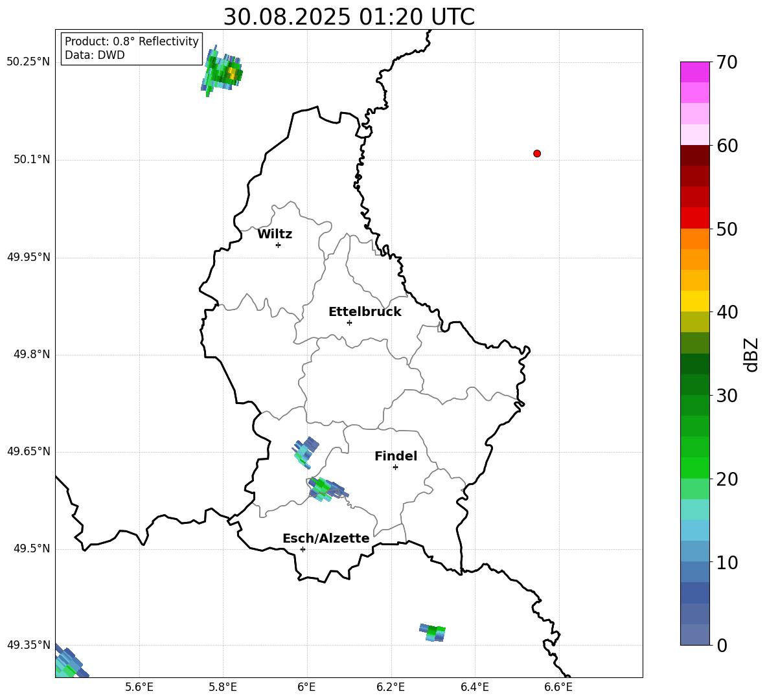This screenshot has height=700, width=767.
Task: Click the 49.65°N latitude label
Action: 29,452
